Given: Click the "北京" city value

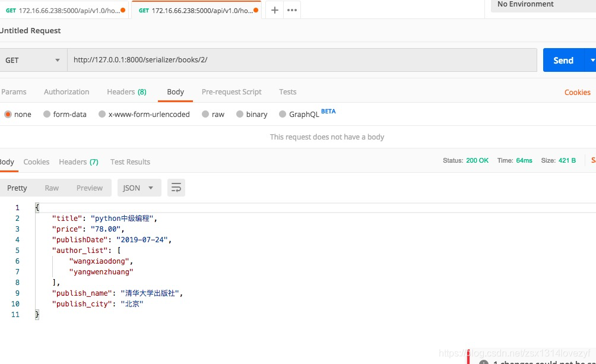Looking at the screenshot, I should click(132, 303).
